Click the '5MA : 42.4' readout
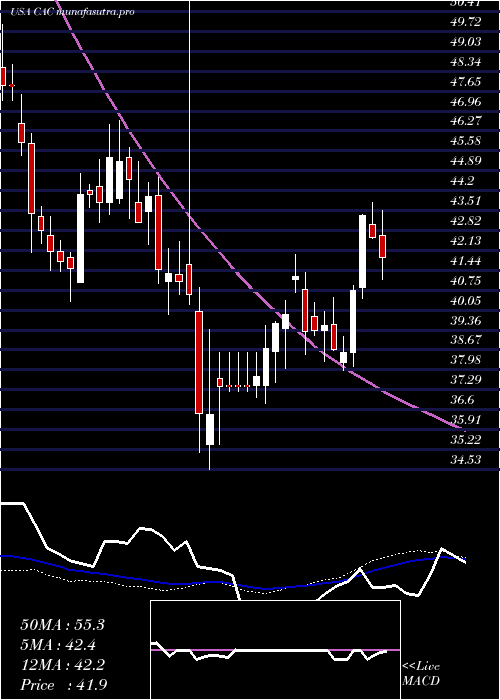Screen dimensions: 500x700 click(58, 645)
